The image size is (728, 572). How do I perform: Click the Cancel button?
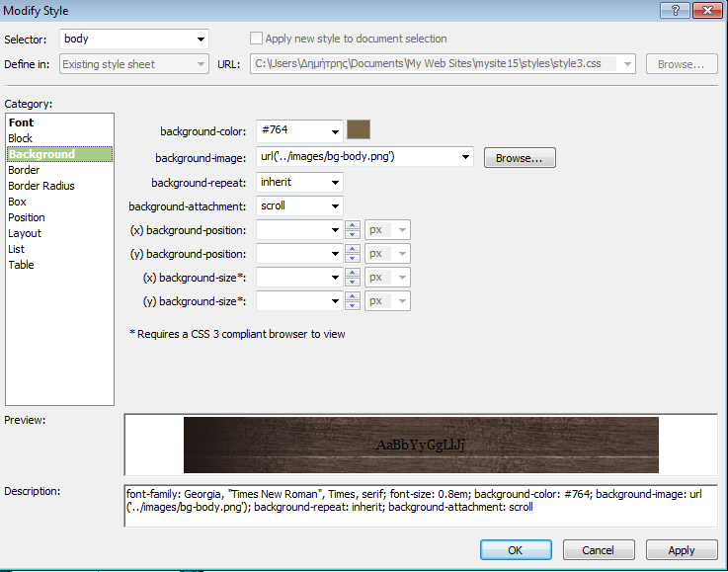[x=599, y=550]
